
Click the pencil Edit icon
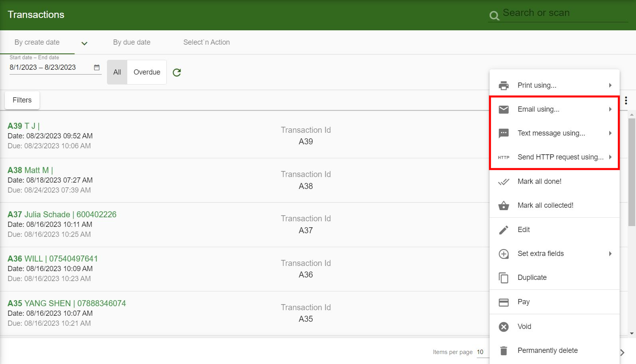click(504, 230)
